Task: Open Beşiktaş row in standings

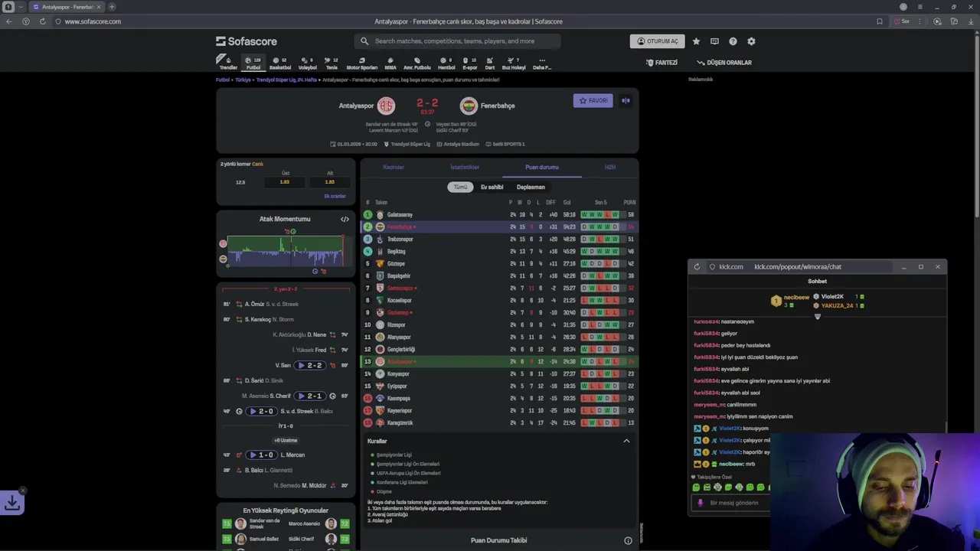Action: click(x=499, y=252)
